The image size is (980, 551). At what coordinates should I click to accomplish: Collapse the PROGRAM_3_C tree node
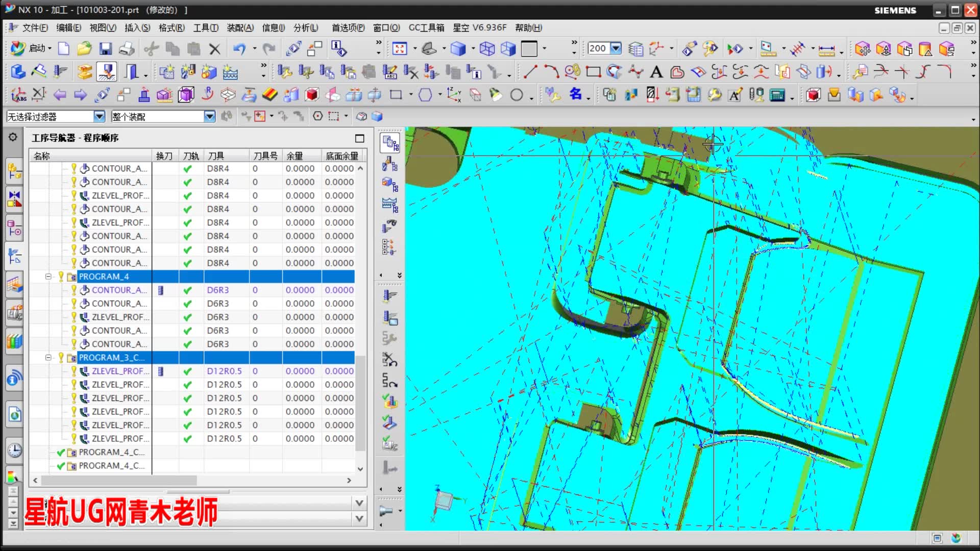(x=48, y=358)
